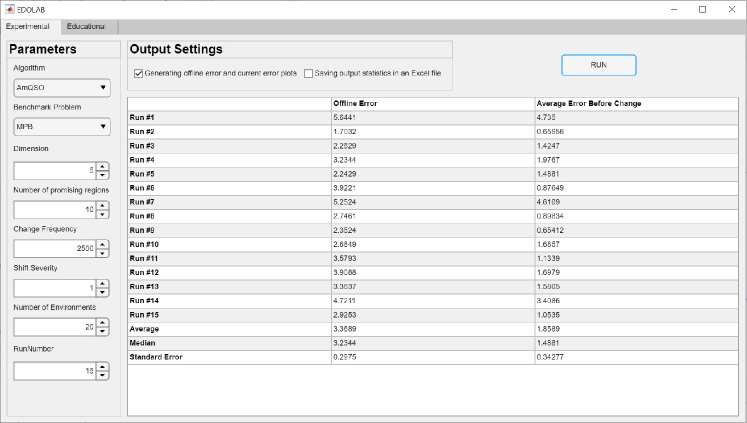Decrease the Change Frequency value
747x423 pixels.
point(102,253)
